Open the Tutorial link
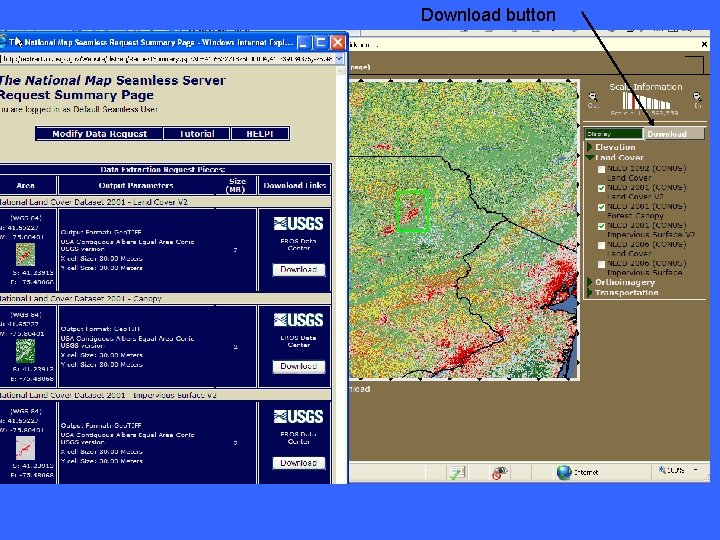The height and width of the screenshot is (540, 720). click(197, 134)
